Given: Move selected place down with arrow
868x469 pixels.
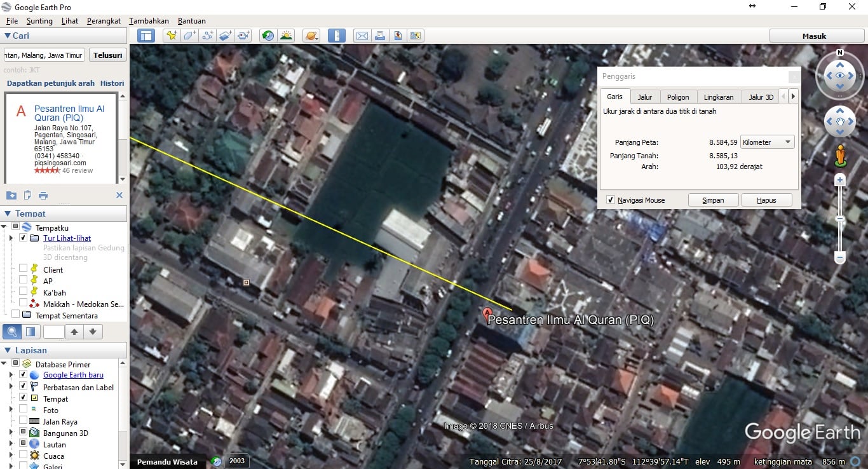Looking at the screenshot, I should (x=93, y=331).
